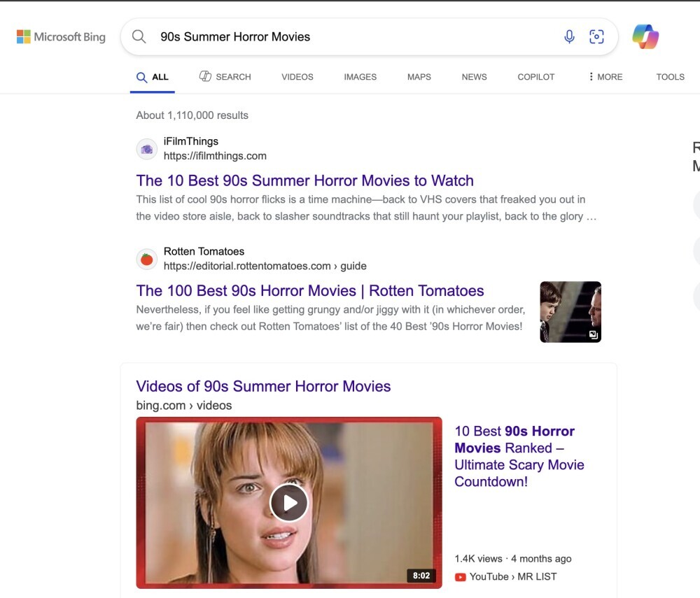Viewport: 700px width, 598px height.
Task: Open the TOOLS option on the results bar
Action: (670, 77)
